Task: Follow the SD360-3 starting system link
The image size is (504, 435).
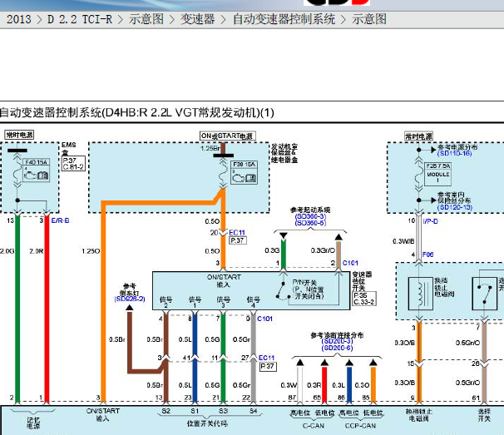Action: (310, 216)
